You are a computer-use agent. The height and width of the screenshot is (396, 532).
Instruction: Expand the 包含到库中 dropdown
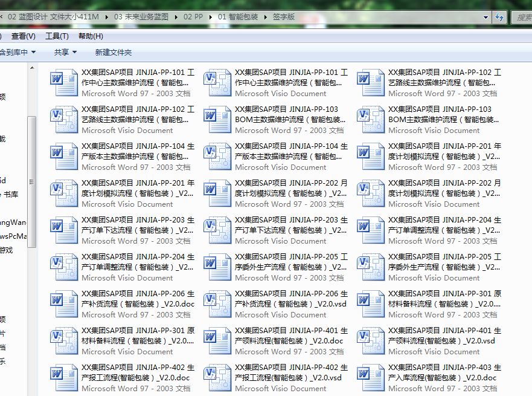18,53
